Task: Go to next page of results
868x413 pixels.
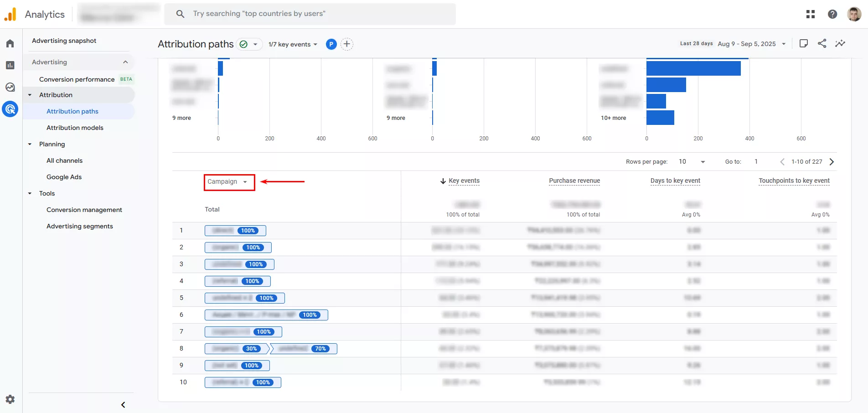Action: tap(832, 162)
